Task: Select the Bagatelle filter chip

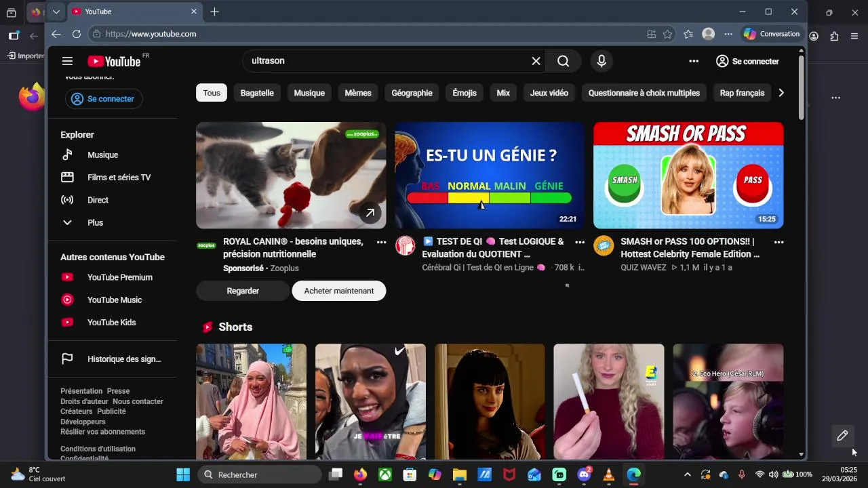Action: (x=257, y=93)
